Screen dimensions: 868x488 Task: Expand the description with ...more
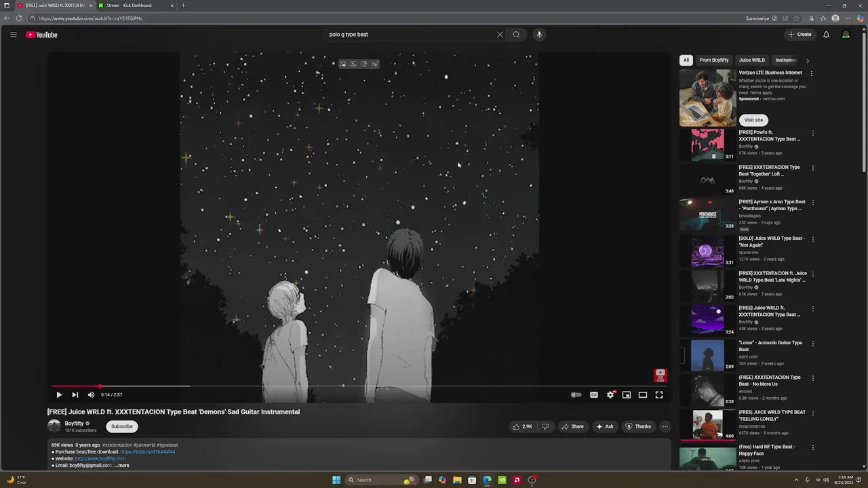tap(122, 466)
